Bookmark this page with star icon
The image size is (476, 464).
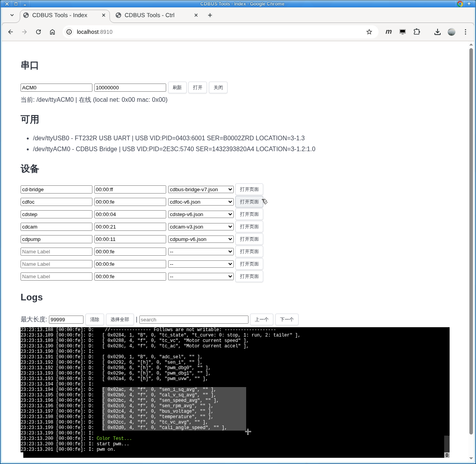point(369,32)
